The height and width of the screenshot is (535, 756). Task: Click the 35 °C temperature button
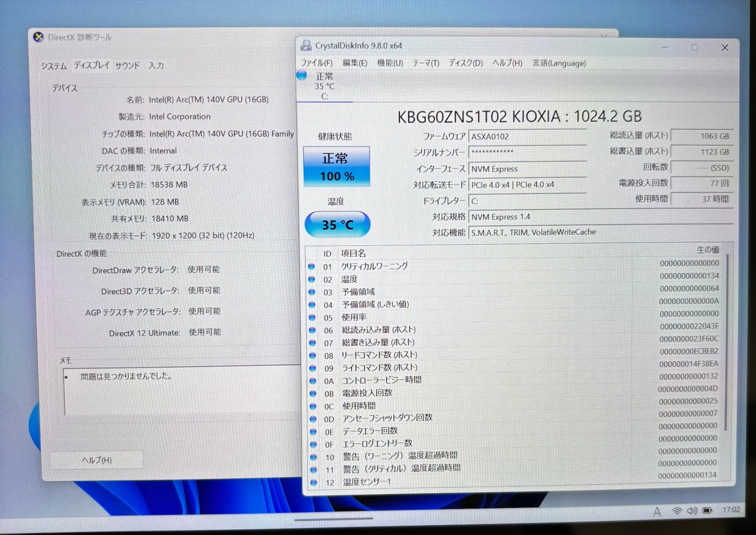337,225
